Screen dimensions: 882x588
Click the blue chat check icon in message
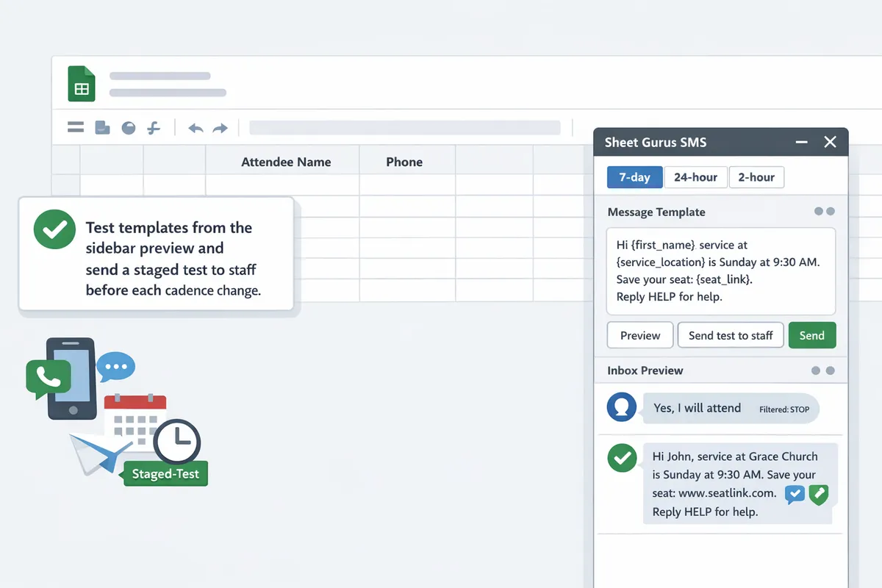click(795, 494)
